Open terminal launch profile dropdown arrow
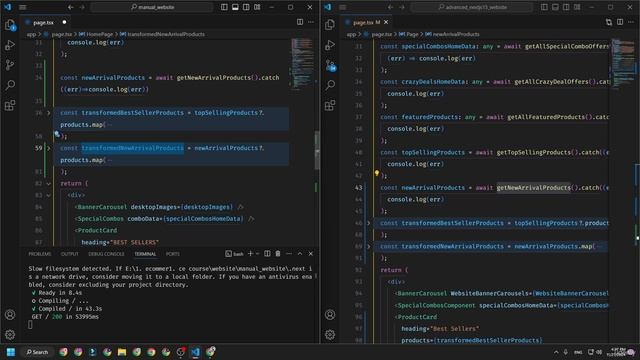 pyautogui.click(x=258, y=253)
